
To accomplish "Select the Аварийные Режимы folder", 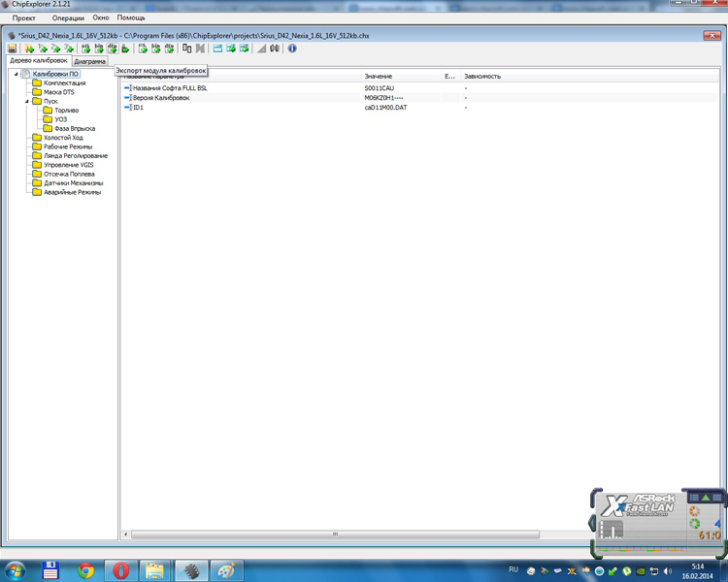I will click(72, 192).
